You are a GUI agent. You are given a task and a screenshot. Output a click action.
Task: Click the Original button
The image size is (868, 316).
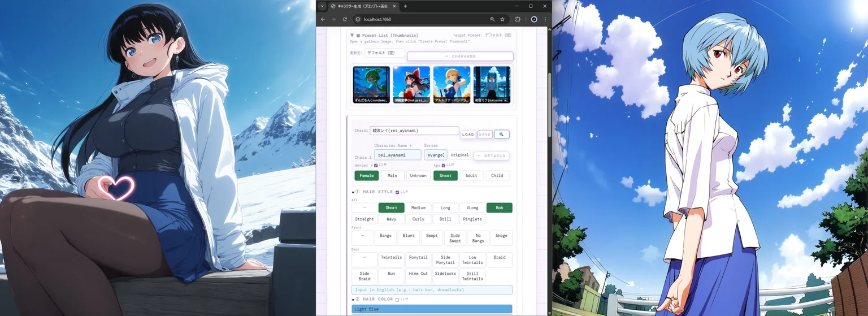tap(459, 155)
